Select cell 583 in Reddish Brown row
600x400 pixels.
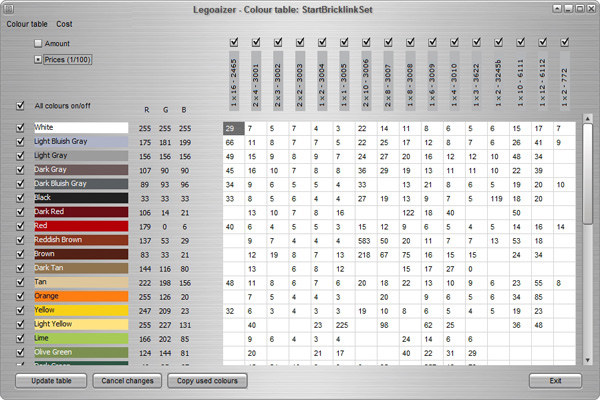(366, 241)
